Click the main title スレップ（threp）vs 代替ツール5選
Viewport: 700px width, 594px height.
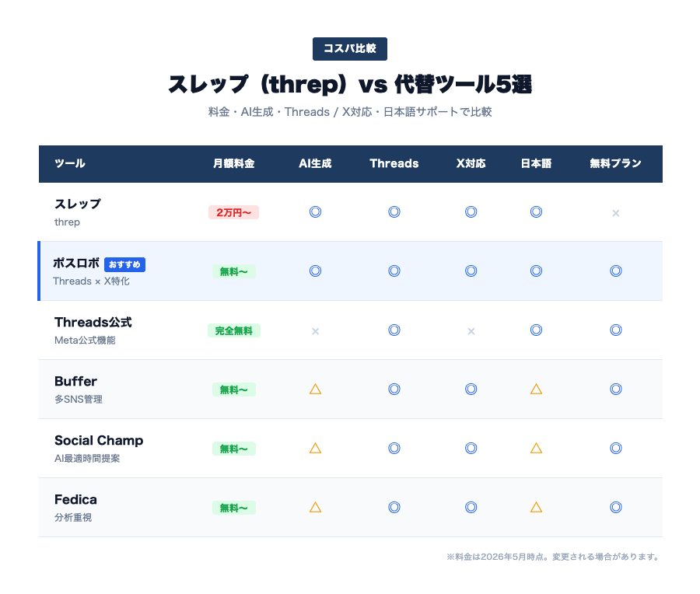click(350, 84)
